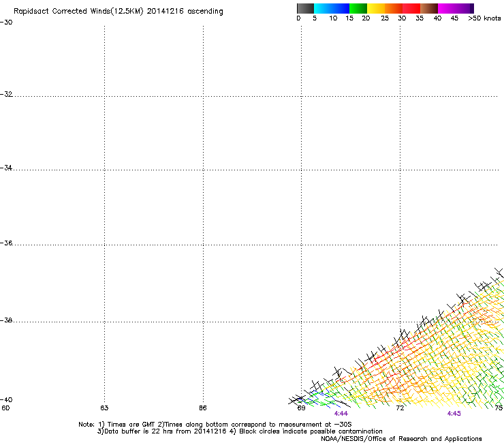The image size is (504, 443).
Task: Click the latitude label '-38'
Action: click(6, 320)
